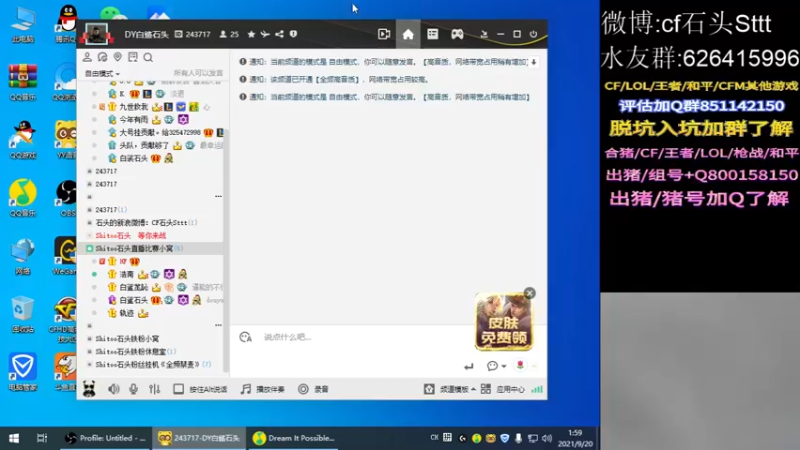Open the gamepad games tab
The height and width of the screenshot is (450, 800).
[457, 34]
